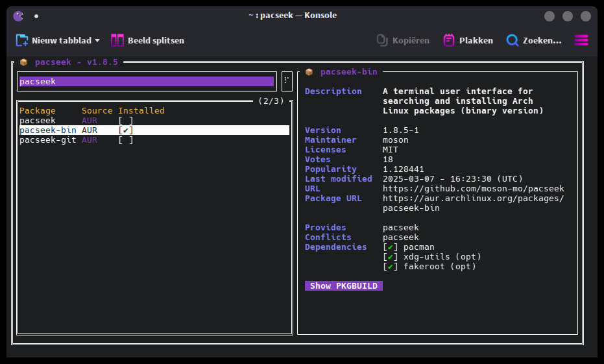
Task: Select the pacseek package row
Action: 154,121
